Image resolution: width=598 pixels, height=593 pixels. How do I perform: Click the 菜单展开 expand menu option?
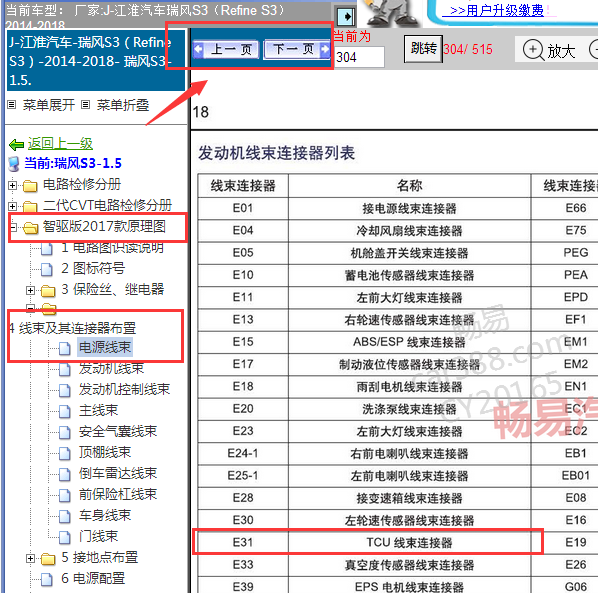[x=49, y=105]
